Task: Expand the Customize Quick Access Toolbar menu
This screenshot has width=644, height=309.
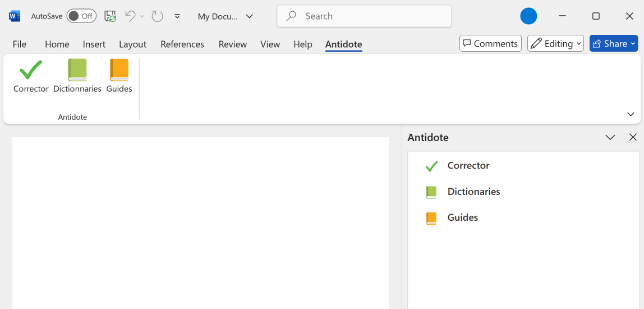Action: (177, 16)
